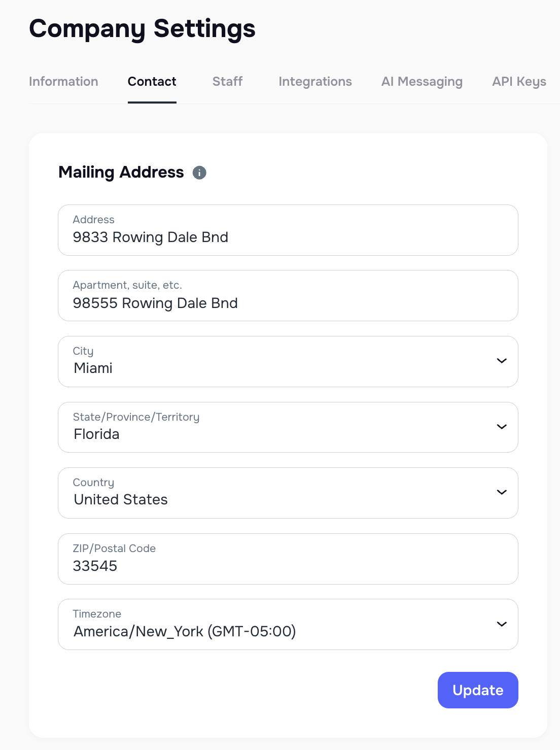Image resolution: width=560 pixels, height=750 pixels.
Task: Open the Integrations tab
Action: [315, 81]
